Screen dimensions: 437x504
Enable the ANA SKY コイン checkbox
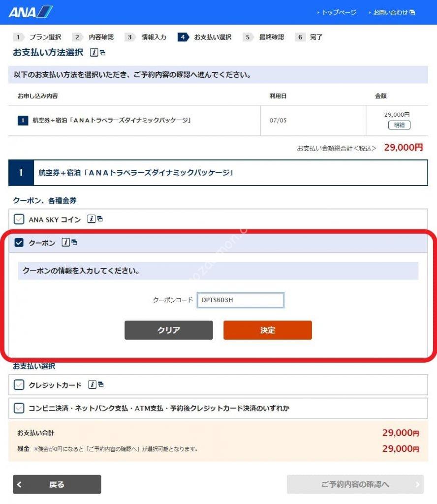[19, 219]
